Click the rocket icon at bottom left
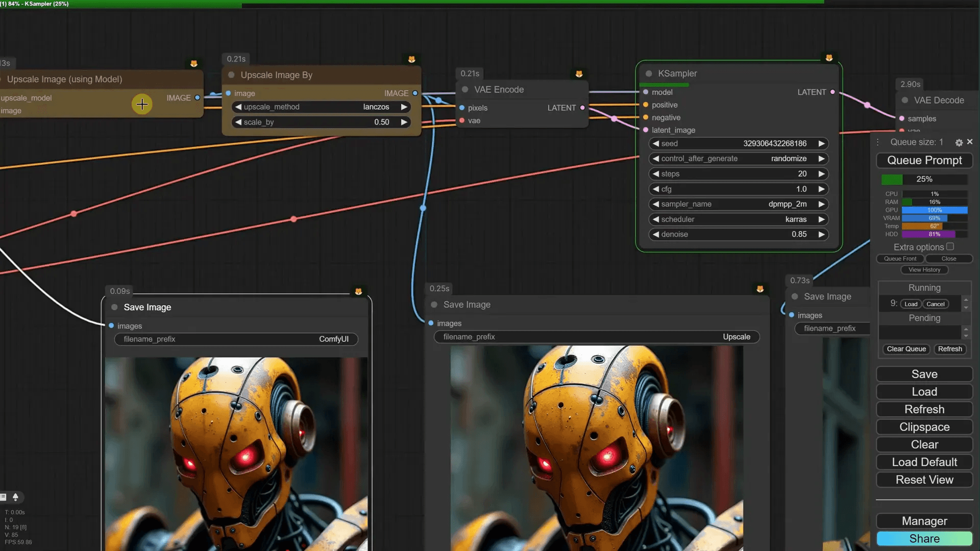 coord(15,497)
